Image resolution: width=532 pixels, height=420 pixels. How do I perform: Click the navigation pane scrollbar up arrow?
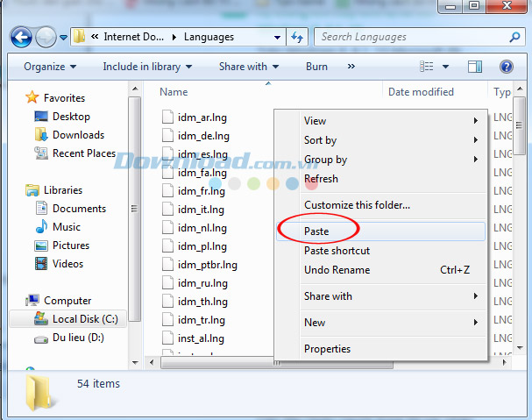tap(135, 89)
